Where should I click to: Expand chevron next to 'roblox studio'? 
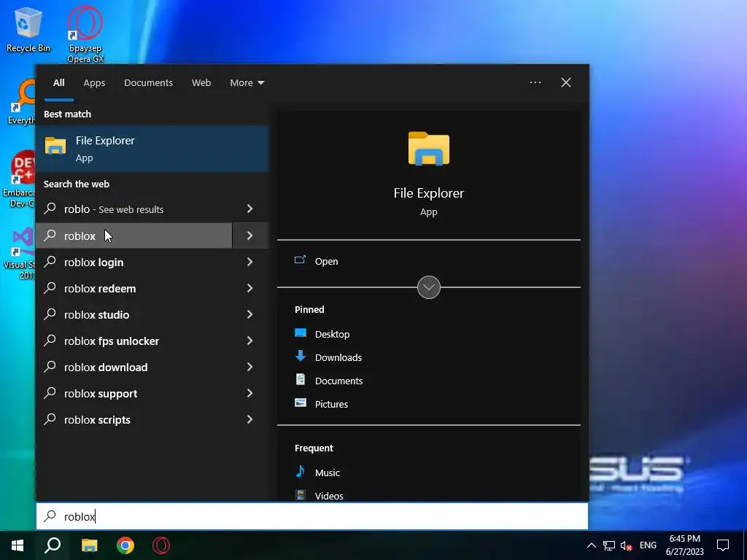click(x=250, y=314)
